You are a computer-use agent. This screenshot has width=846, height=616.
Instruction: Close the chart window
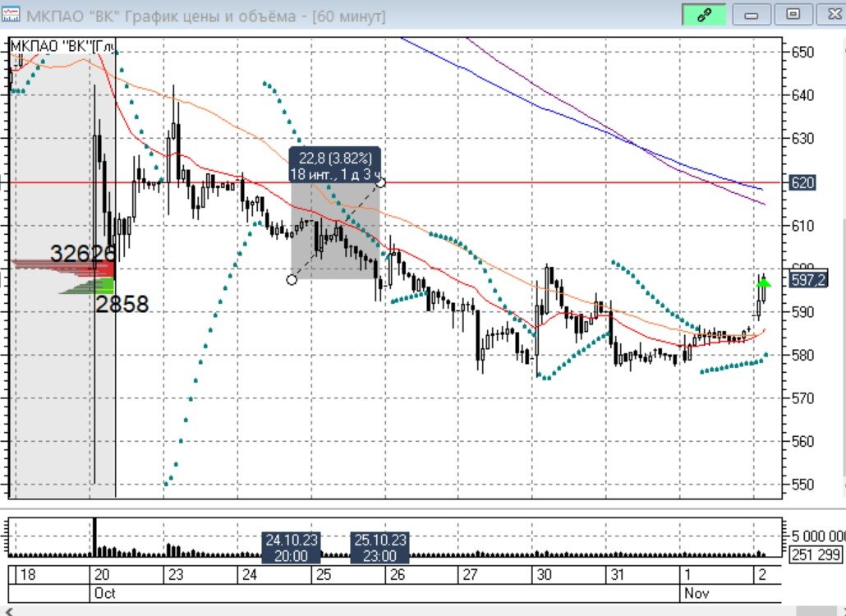[x=833, y=15]
